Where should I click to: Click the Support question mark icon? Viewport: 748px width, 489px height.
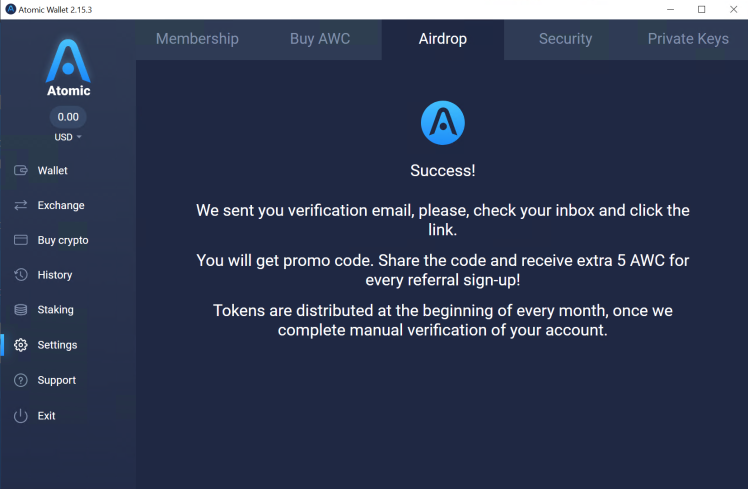20,380
